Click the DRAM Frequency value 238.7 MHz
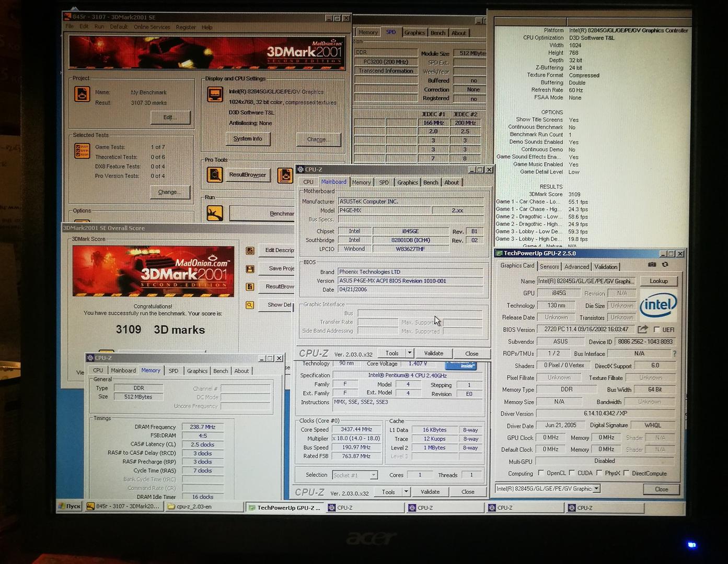 [x=203, y=427]
